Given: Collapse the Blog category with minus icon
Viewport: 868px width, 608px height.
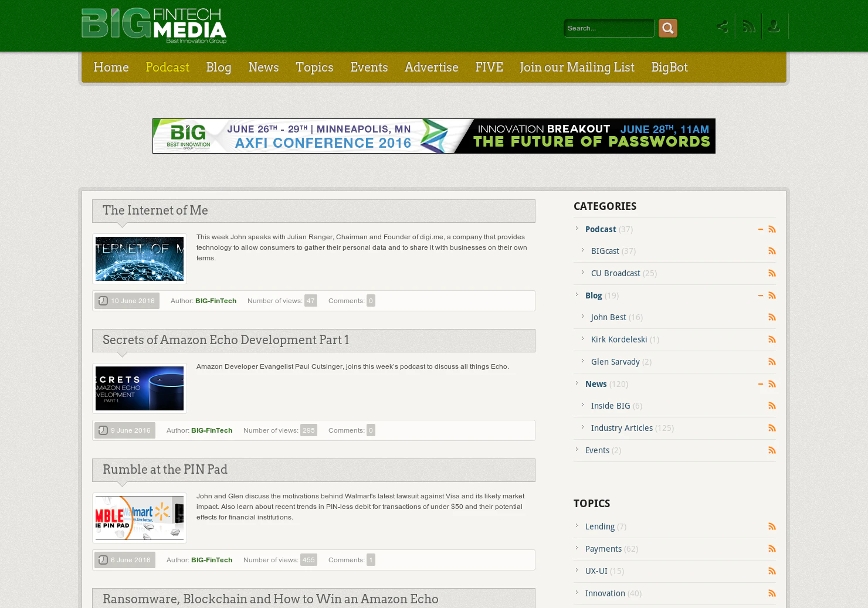Looking at the screenshot, I should 761,295.
